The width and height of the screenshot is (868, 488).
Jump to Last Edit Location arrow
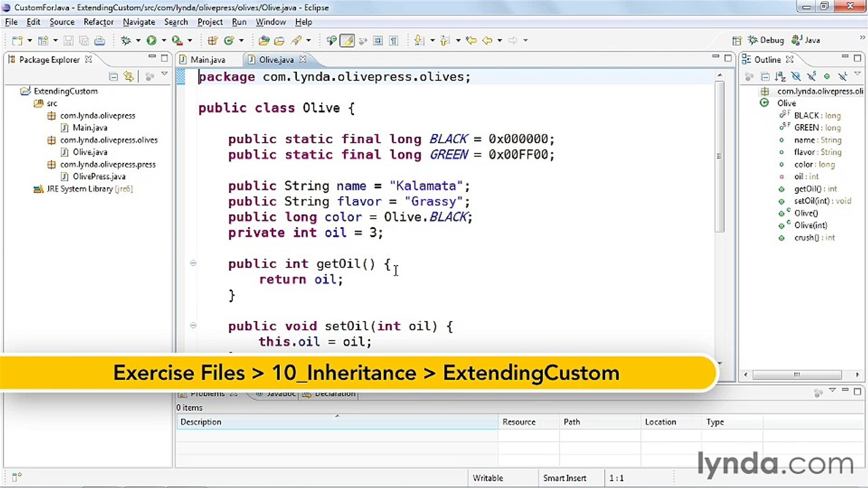pyautogui.click(x=471, y=41)
